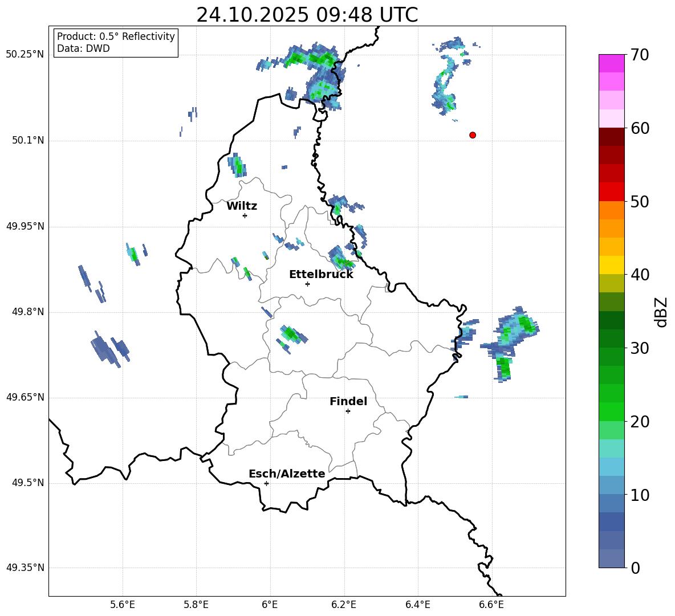Click the 49.5°N latitude label
The image size is (675, 616).
tap(28, 483)
